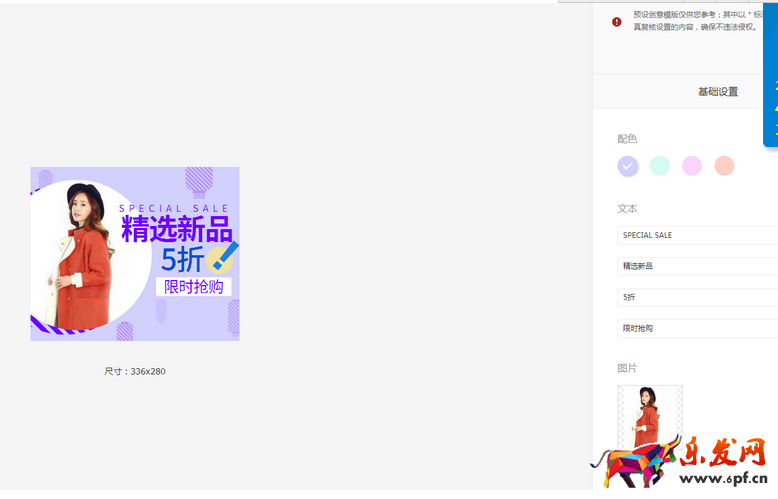Click the 限时抢购 button in the banner preview
Image resolution: width=778 pixels, height=499 pixels.
click(x=194, y=287)
